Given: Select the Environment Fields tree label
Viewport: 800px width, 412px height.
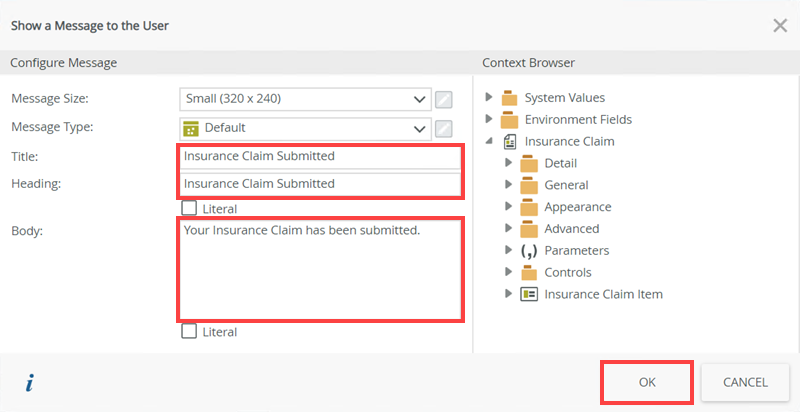Looking at the screenshot, I should (x=578, y=119).
